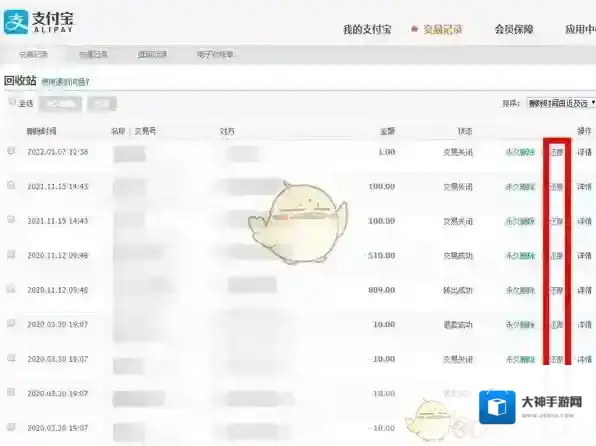This screenshot has width=596, height=446.
Task: Select the date 2022.01.07 12:38
Action: (x=58, y=152)
